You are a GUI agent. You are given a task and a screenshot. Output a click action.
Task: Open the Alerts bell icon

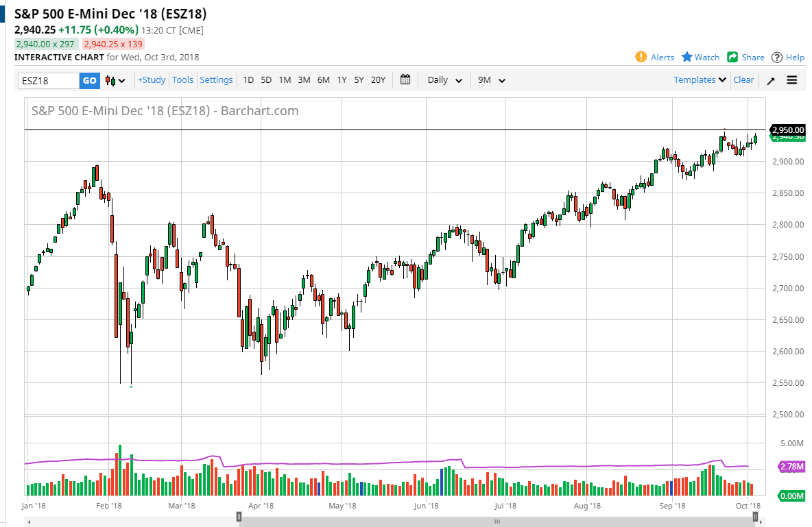[641, 57]
